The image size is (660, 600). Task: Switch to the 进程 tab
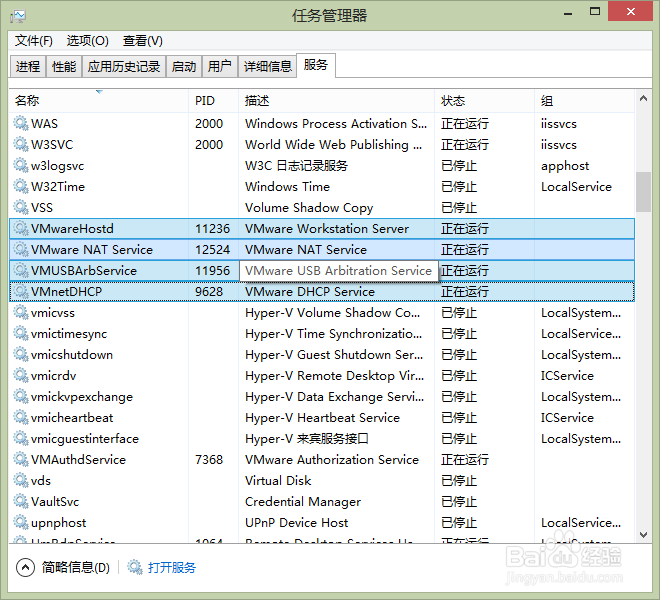(x=28, y=67)
